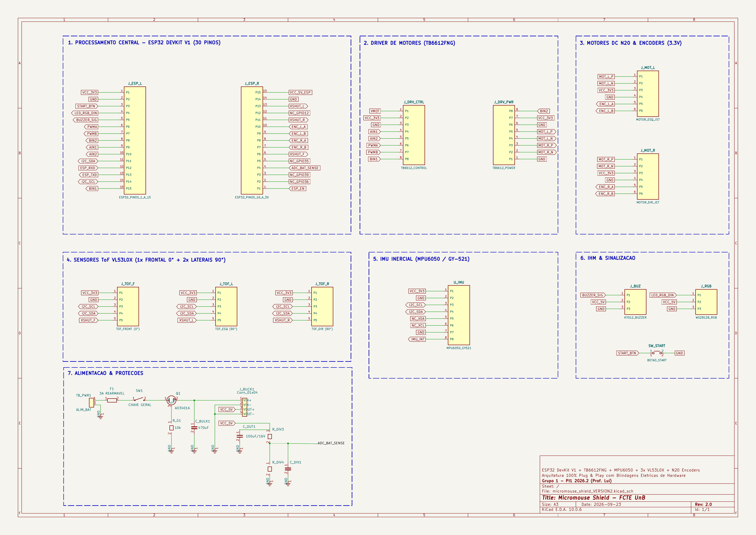Select the F1 fuse symbol
756x535 pixels.
pos(112,400)
